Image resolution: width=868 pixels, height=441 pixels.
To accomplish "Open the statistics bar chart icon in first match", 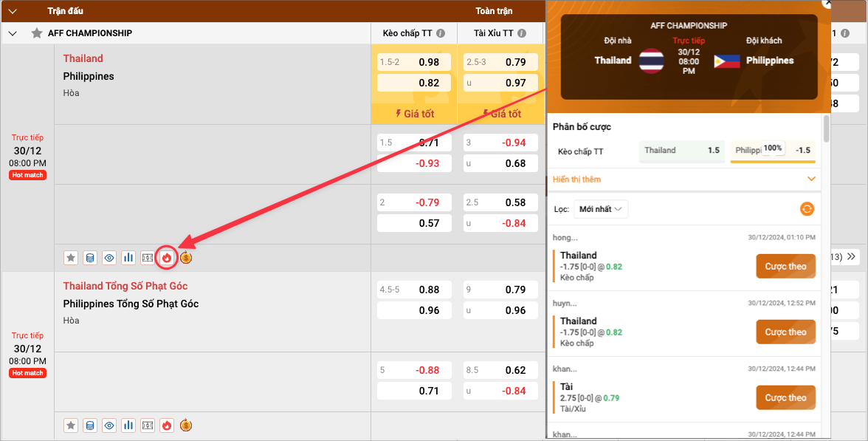I will (x=128, y=258).
